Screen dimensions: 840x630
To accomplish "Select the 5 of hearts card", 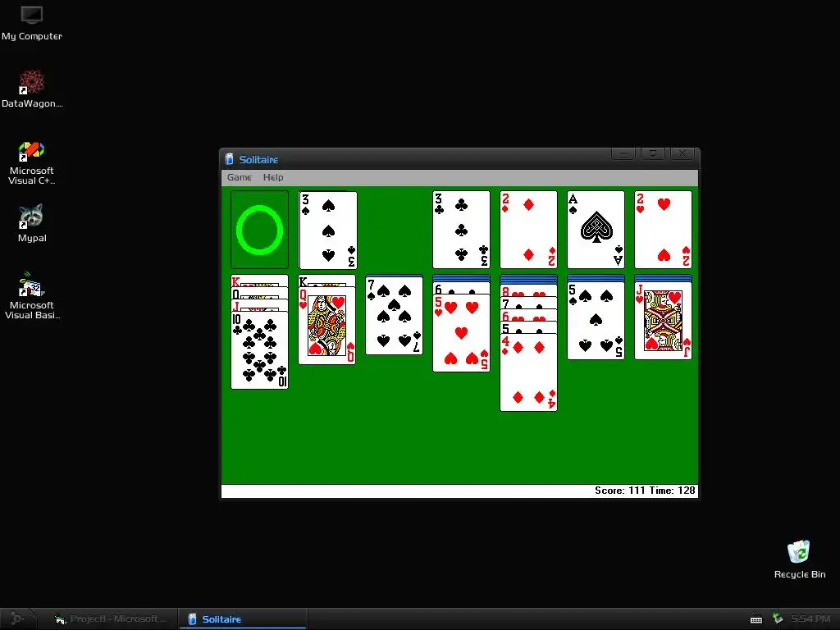I will [461, 333].
